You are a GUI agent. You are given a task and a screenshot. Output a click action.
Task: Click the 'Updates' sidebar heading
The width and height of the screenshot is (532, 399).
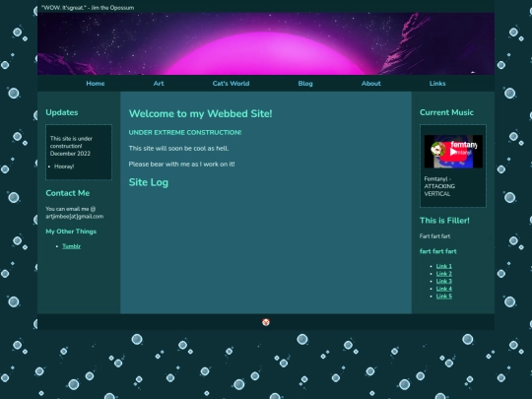[x=62, y=112]
